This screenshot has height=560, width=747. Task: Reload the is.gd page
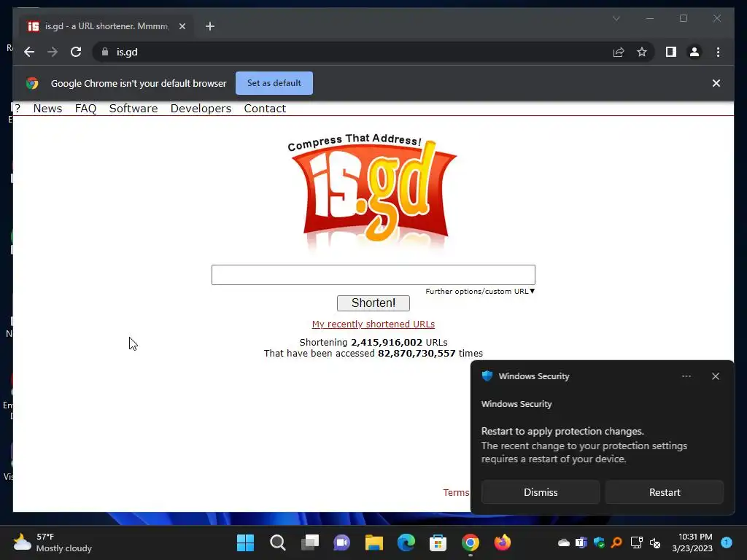(76, 52)
